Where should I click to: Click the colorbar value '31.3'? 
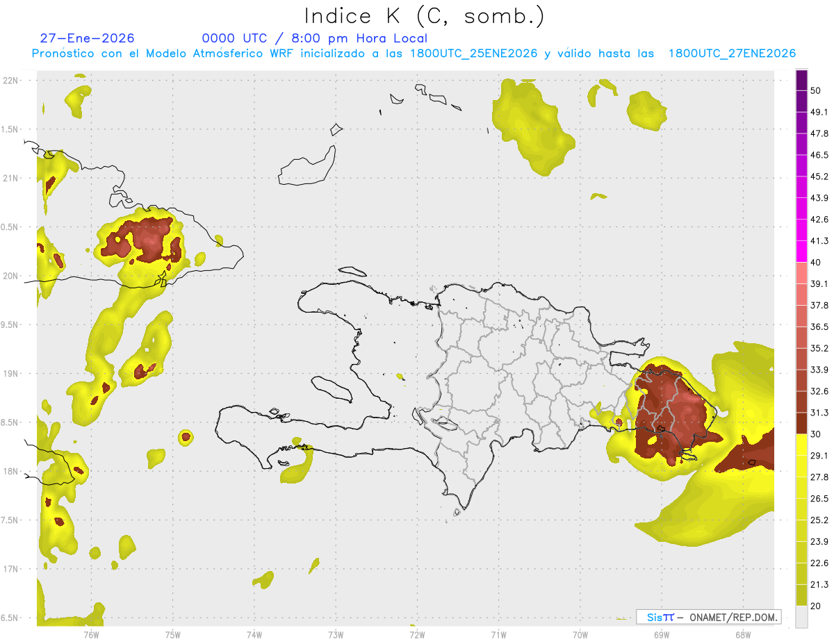tap(819, 413)
